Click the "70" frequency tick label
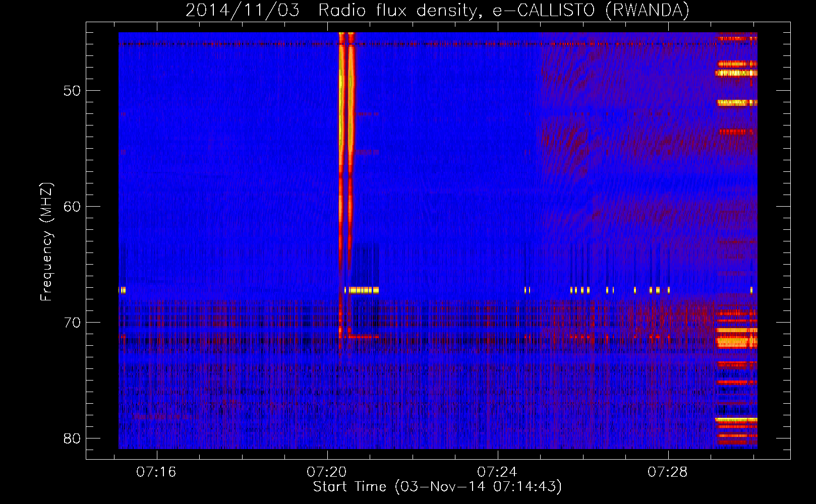Viewport: 816px width, 504px height. (x=72, y=323)
